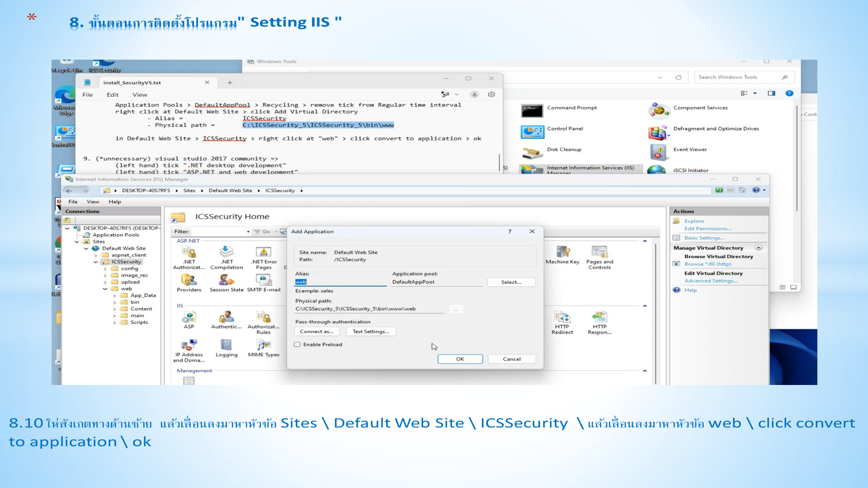
Task: Open the ASP feature icon in IIS section
Action: click(x=189, y=320)
